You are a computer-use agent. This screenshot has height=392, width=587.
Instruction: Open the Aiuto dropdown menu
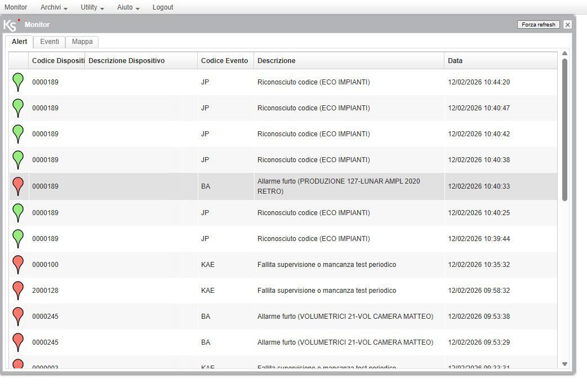[x=128, y=7]
